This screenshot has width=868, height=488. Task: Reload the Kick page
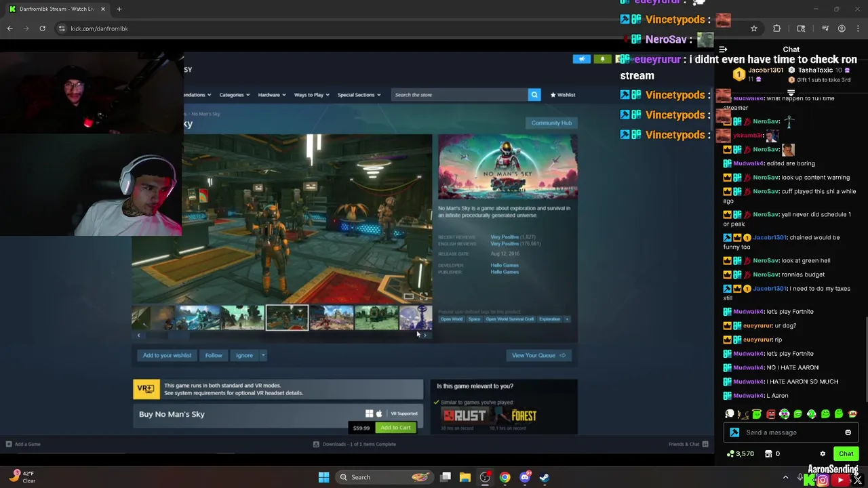pyautogui.click(x=42, y=28)
